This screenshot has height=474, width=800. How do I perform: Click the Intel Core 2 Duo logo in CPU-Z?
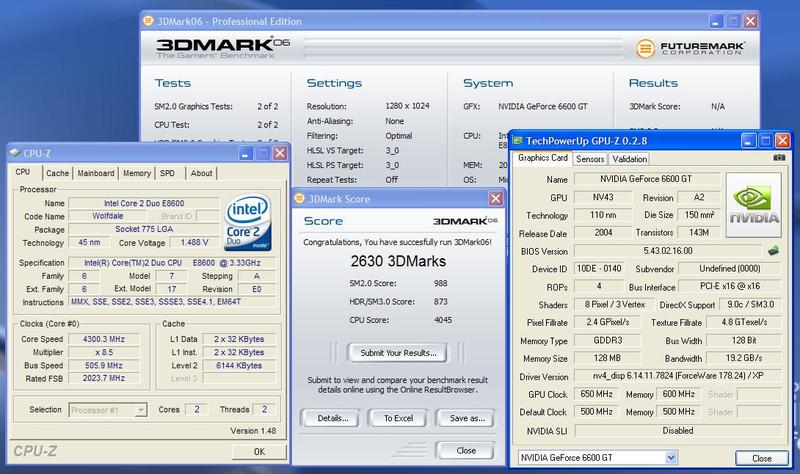tap(247, 222)
